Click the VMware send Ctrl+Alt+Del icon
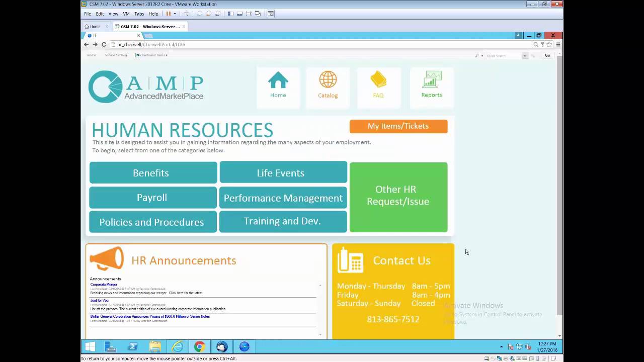 (186, 14)
